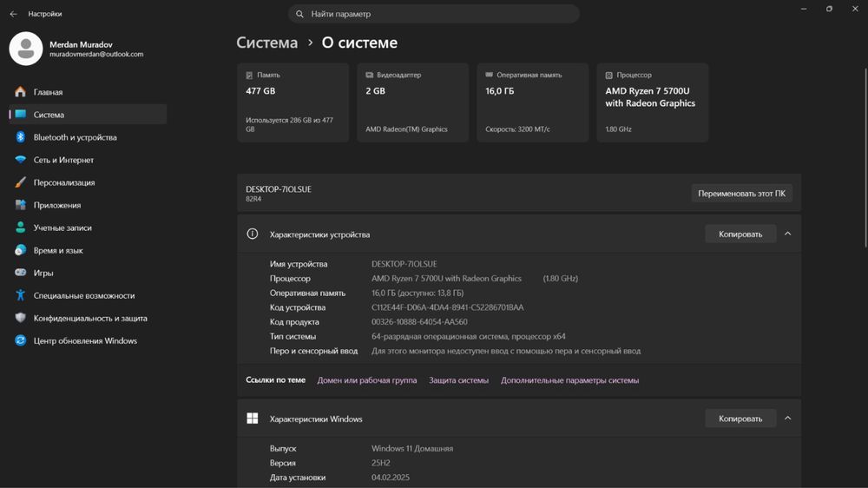The width and height of the screenshot is (868, 488).
Task: Collapse the Характеристики устройства section chevron
Action: point(788,234)
